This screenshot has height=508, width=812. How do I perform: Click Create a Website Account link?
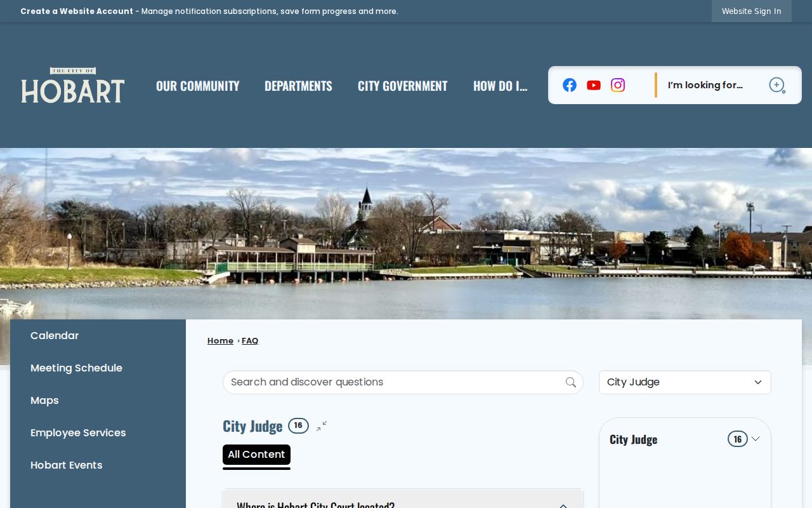pos(77,11)
